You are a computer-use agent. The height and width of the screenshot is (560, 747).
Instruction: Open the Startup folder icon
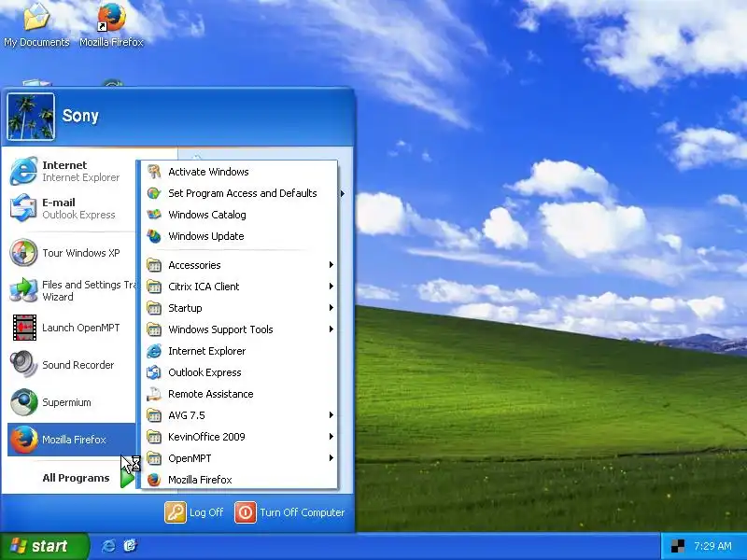154,308
